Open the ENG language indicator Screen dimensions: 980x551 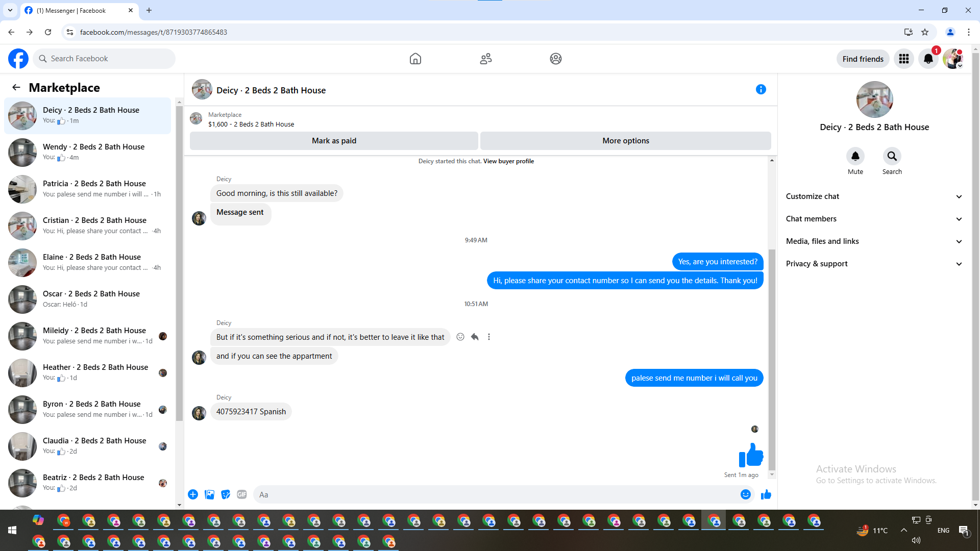943,531
